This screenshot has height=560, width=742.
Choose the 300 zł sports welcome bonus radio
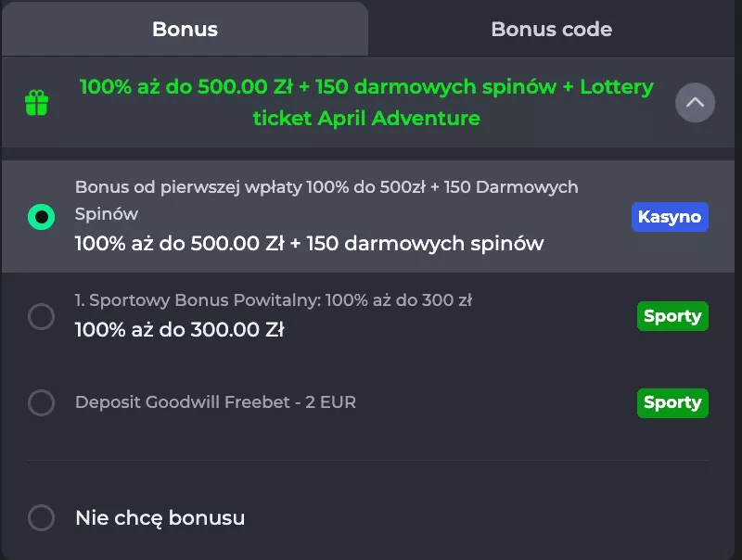(41, 317)
